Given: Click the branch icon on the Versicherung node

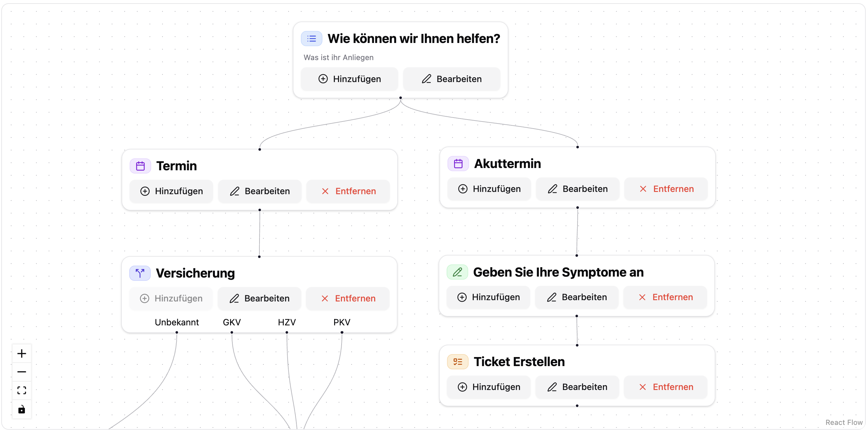Looking at the screenshot, I should [x=140, y=273].
